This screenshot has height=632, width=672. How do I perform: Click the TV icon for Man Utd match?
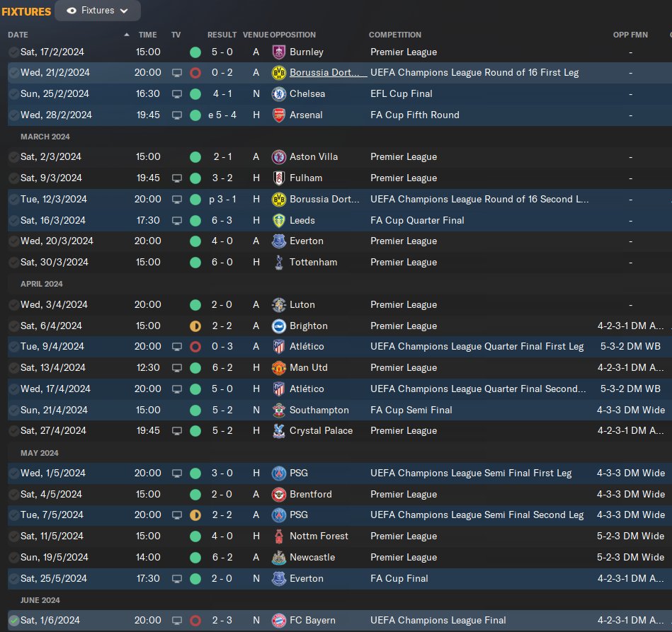[x=177, y=367]
